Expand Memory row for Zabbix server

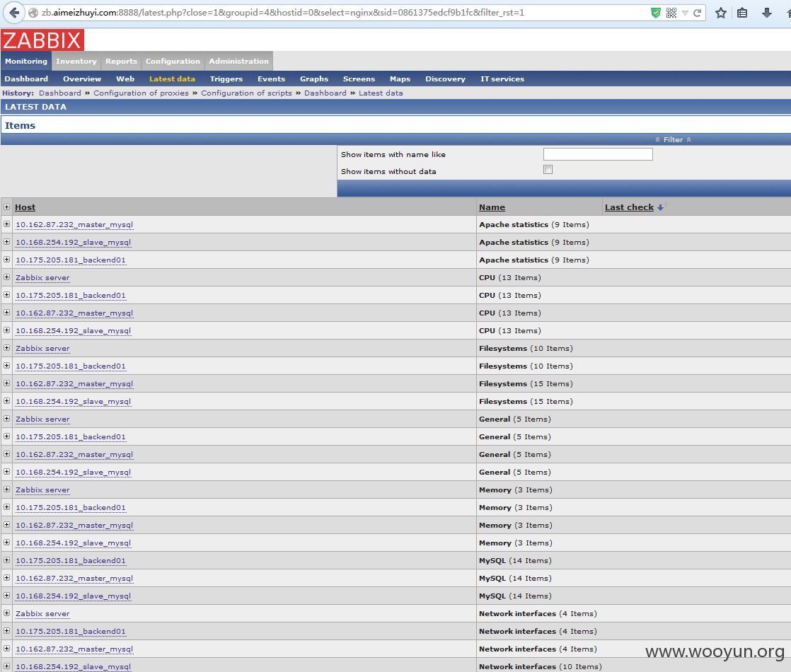tap(6, 489)
